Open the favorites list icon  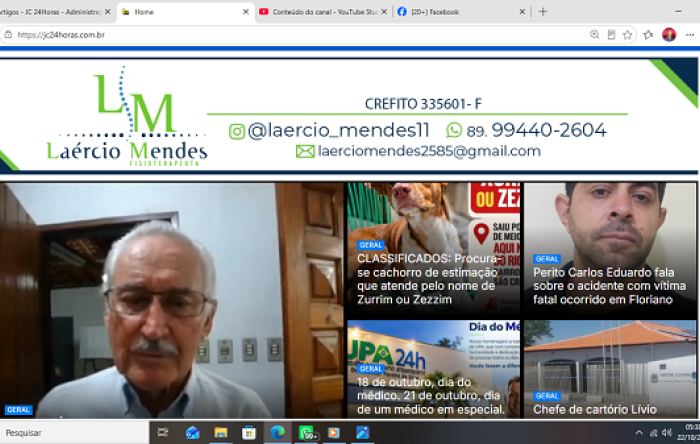pyautogui.click(x=648, y=35)
